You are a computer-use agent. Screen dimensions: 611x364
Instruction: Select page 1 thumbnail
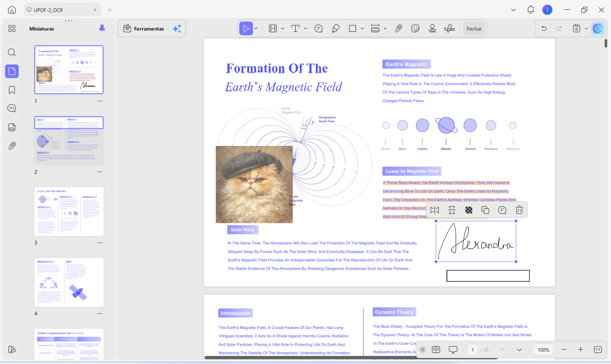69,70
